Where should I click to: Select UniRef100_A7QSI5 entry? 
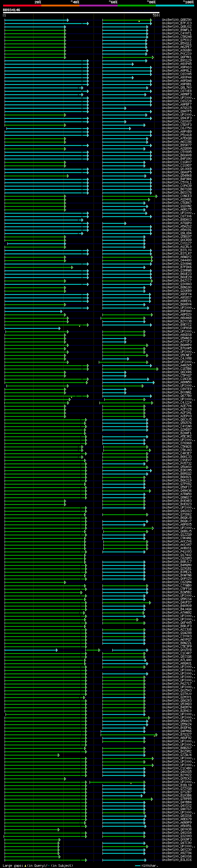click(177, 108)
